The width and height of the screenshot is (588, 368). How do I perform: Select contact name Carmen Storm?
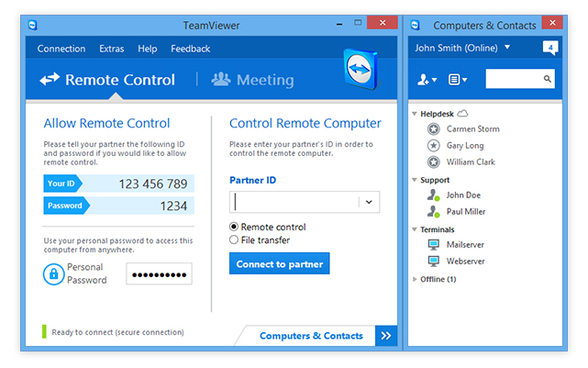tap(472, 129)
